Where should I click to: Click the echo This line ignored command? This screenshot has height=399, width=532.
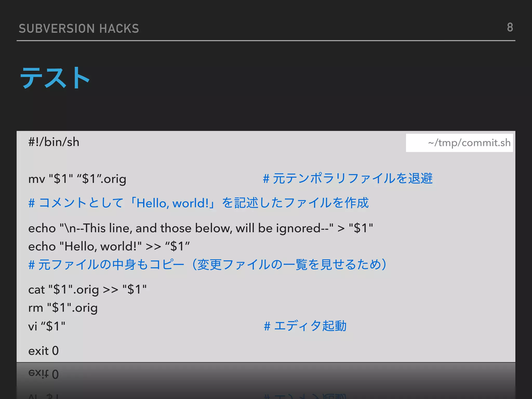click(200, 228)
